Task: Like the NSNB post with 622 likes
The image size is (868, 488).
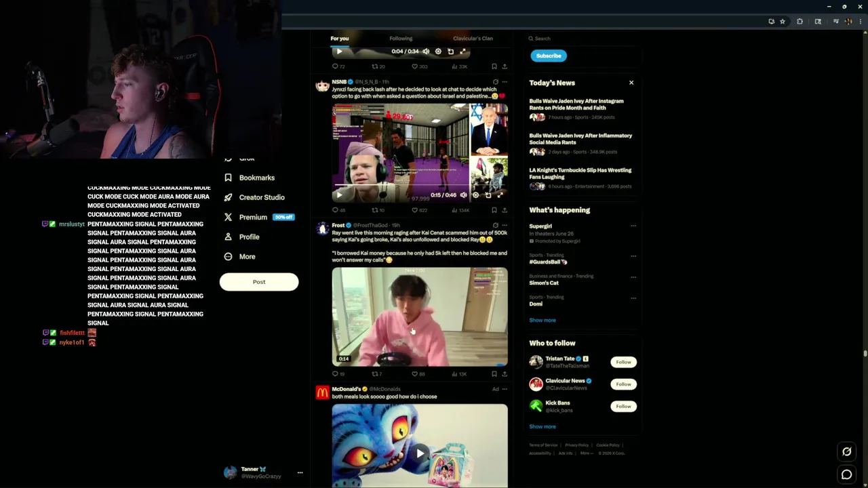Action: pyautogui.click(x=419, y=210)
